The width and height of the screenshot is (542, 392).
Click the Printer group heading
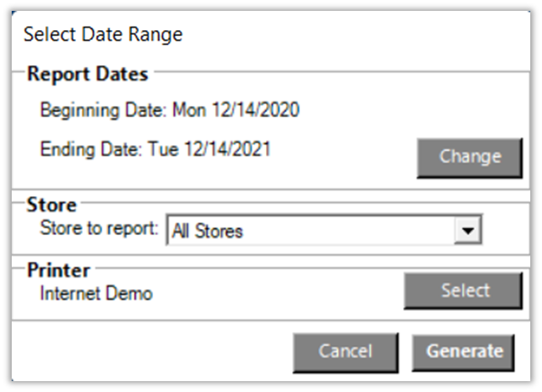click(59, 272)
